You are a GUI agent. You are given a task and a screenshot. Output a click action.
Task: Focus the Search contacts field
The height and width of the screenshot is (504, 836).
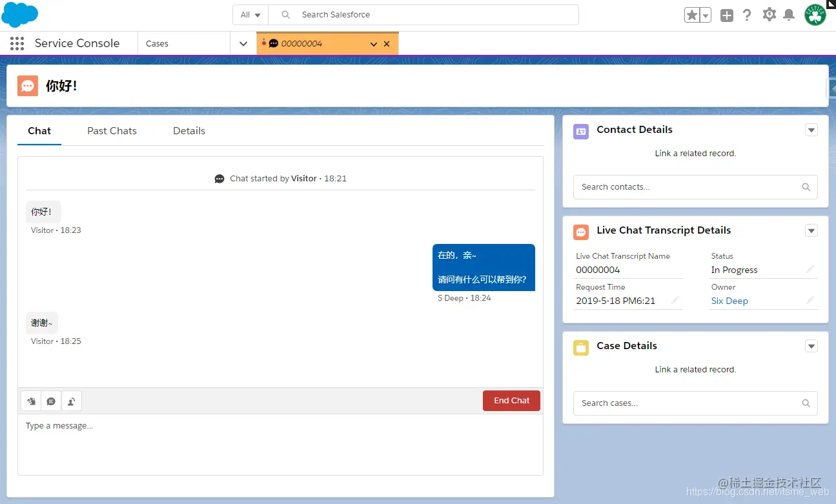[695, 187]
